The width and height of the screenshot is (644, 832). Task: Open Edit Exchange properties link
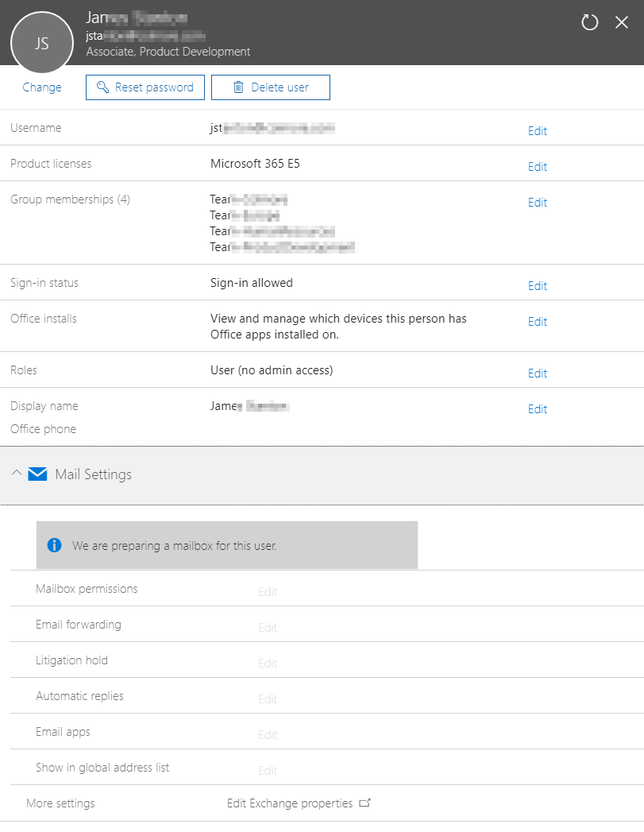point(290,803)
